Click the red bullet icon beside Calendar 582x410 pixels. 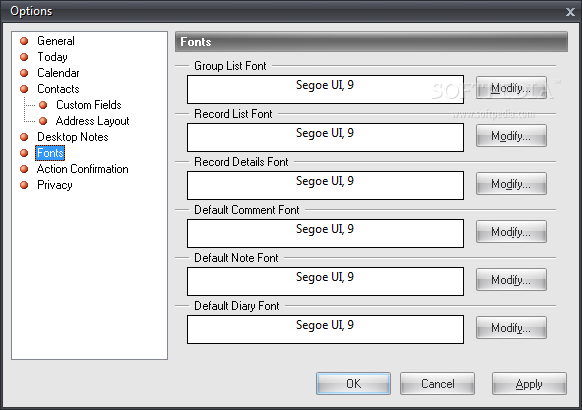(x=24, y=73)
